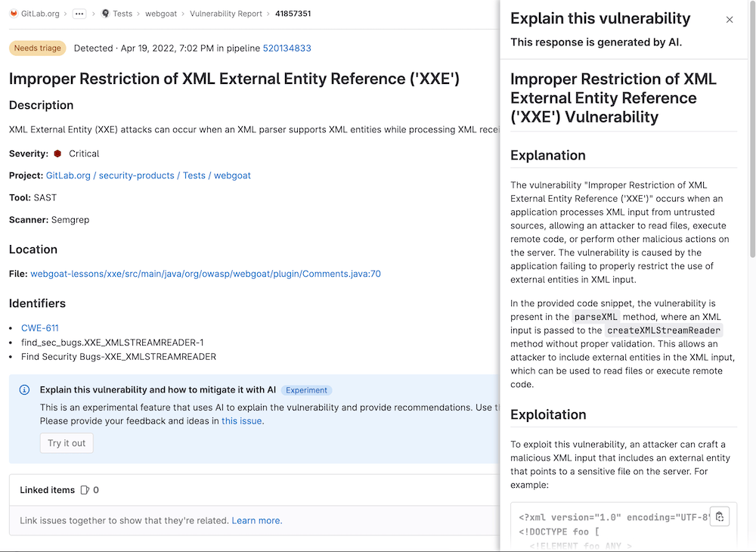Copy the XML example code to clipboard
The height and width of the screenshot is (552, 756).
(719, 516)
